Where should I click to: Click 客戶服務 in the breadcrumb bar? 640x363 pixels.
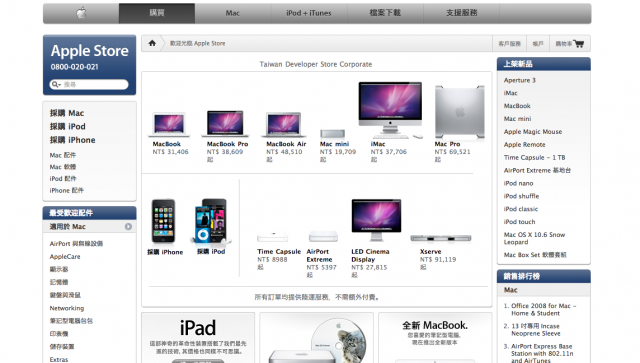pos(509,44)
